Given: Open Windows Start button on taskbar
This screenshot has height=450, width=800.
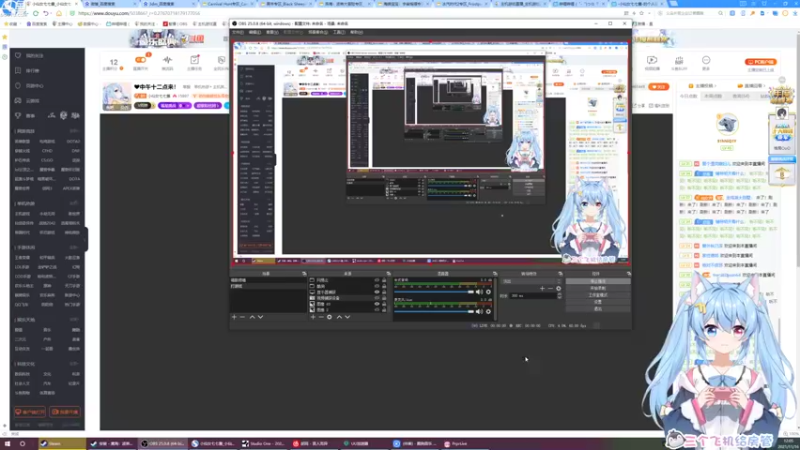Looking at the screenshot, I should point(8,444).
